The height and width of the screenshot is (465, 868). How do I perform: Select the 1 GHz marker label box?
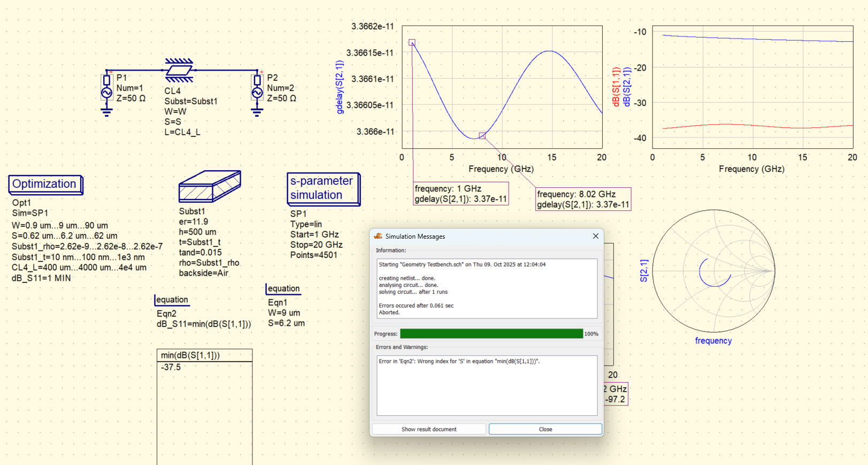[461, 194]
